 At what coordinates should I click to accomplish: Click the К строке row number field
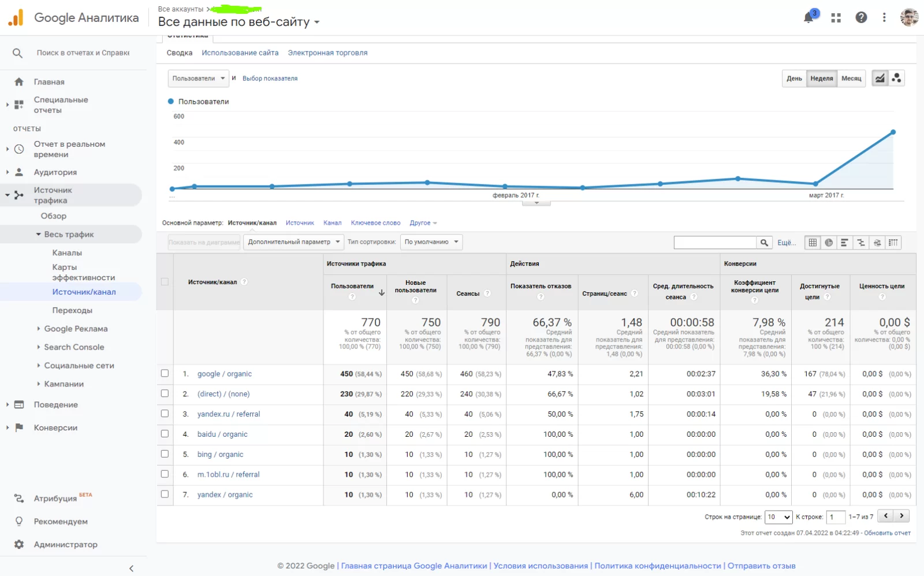[x=836, y=517]
